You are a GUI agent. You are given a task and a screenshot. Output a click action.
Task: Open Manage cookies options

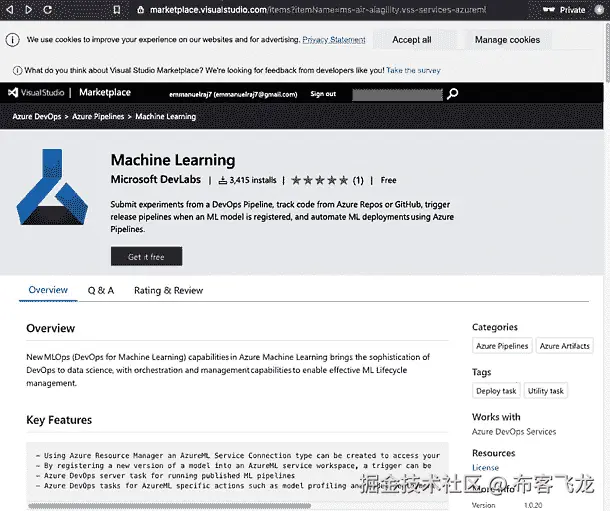pyautogui.click(x=507, y=40)
